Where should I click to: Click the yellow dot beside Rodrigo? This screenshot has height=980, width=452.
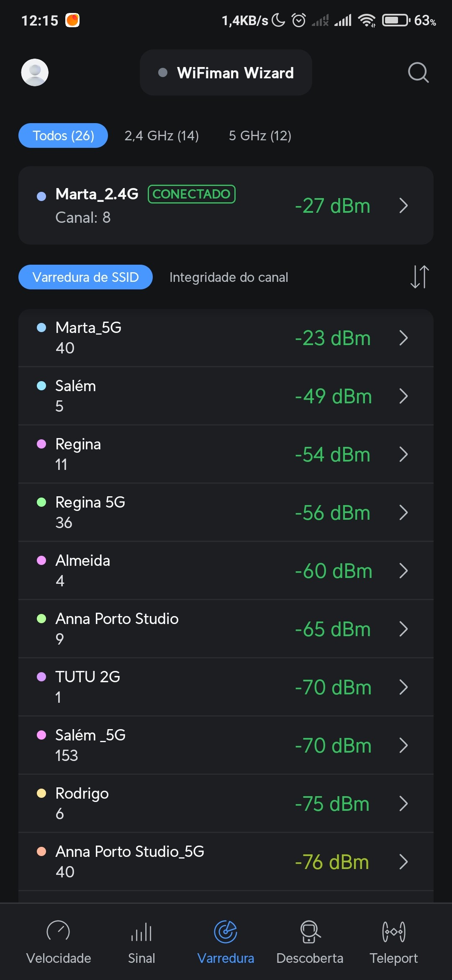pos(41,793)
